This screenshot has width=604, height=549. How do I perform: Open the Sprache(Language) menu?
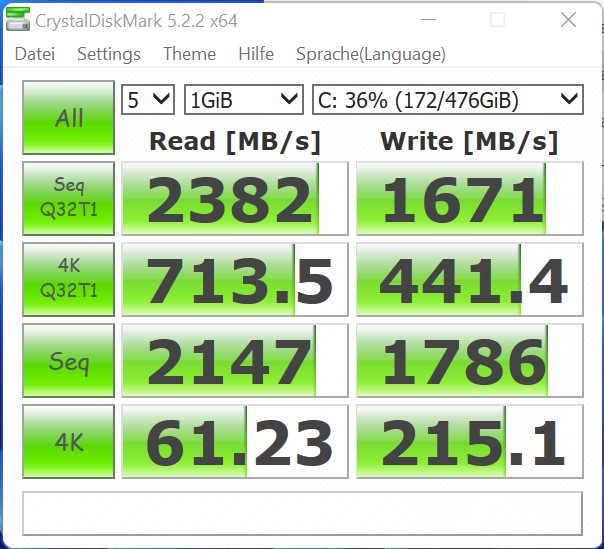click(x=371, y=54)
